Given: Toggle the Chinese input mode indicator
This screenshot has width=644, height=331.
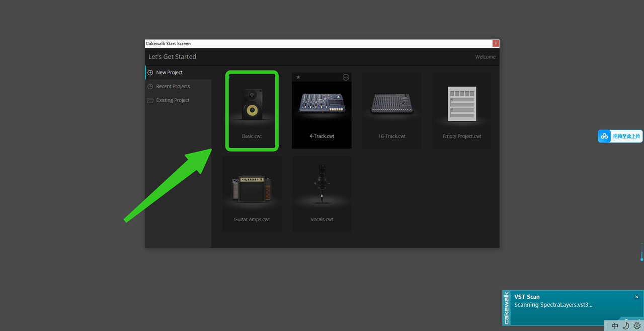Looking at the screenshot, I should click(615, 326).
